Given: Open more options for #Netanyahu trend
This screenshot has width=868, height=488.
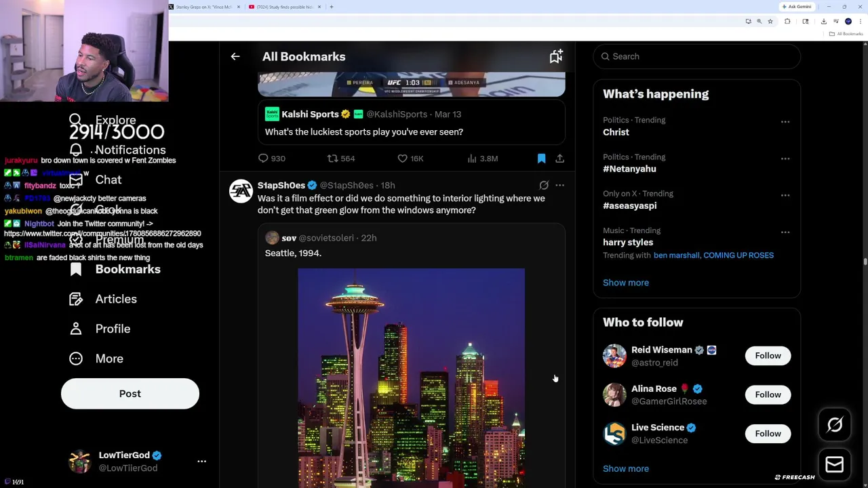Looking at the screenshot, I should (x=785, y=159).
